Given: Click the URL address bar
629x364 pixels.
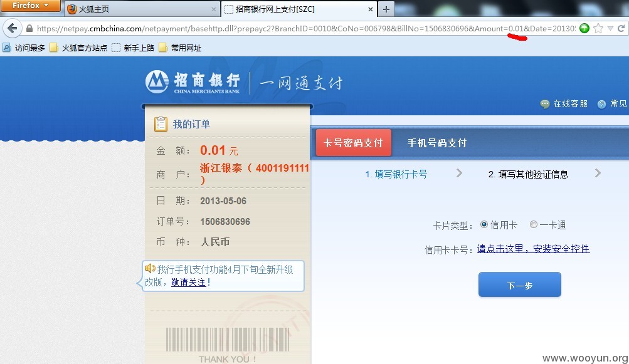Looking at the screenshot, I should [305, 28].
